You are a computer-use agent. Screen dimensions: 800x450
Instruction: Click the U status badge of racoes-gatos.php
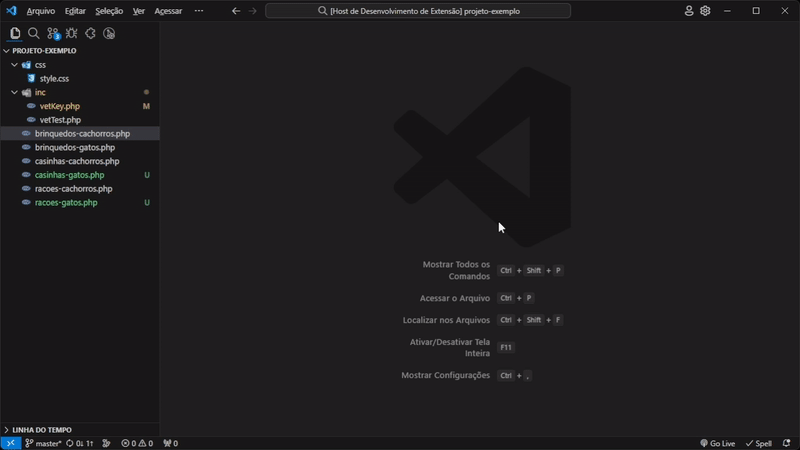pyautogui.click(x=147, y=203)
